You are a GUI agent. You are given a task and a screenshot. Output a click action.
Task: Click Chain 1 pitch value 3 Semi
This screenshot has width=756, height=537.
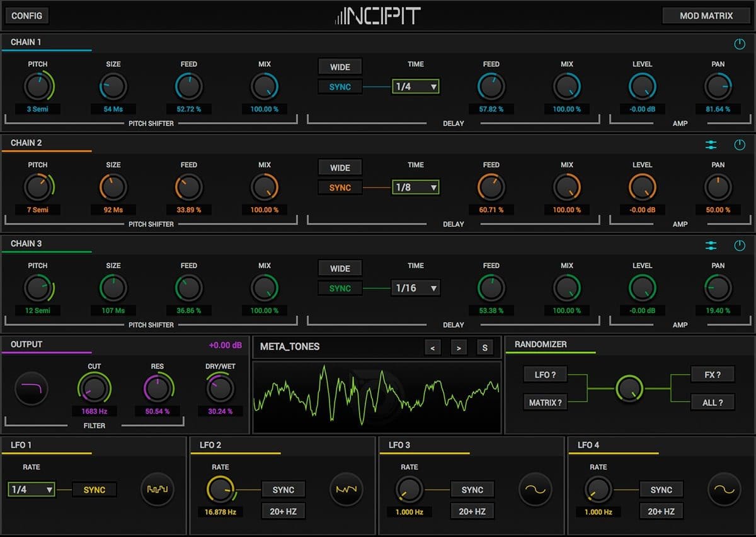[38, 109]
